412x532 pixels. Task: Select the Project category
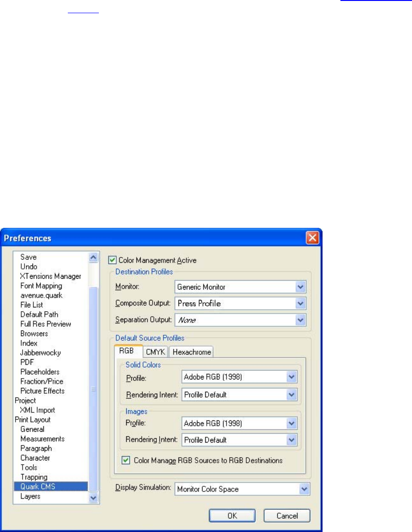pos(25,400)
